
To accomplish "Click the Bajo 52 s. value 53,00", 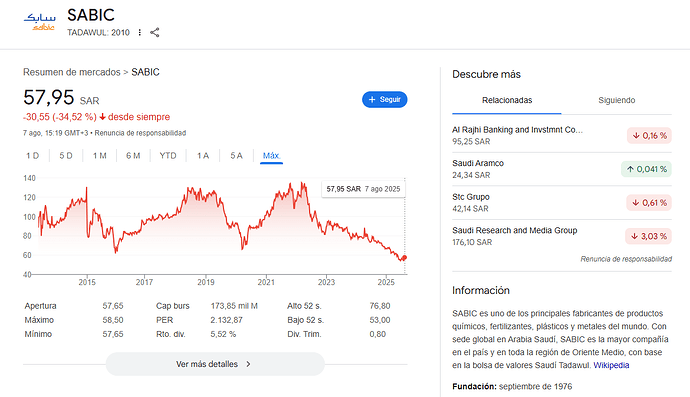I will tap(380, 320).
